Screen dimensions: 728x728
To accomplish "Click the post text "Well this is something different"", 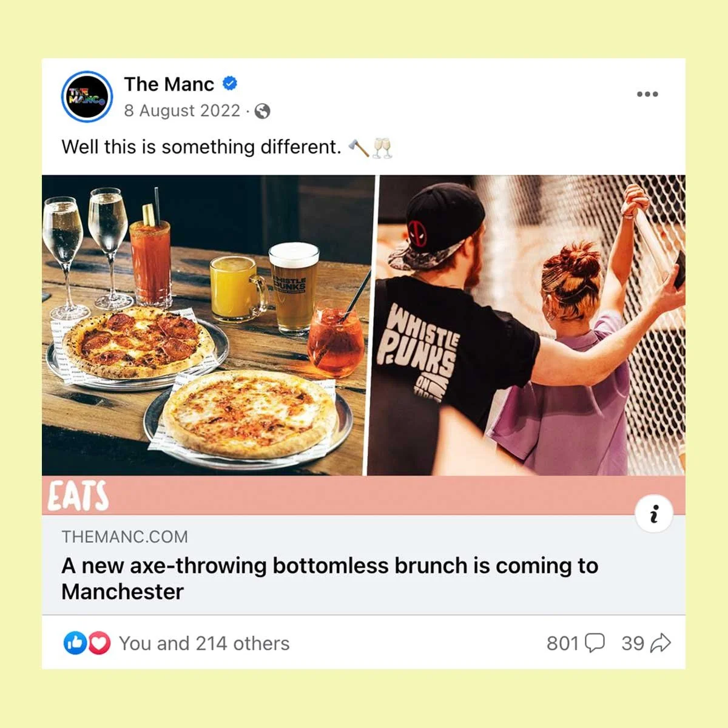I will [x=201, y=147].
